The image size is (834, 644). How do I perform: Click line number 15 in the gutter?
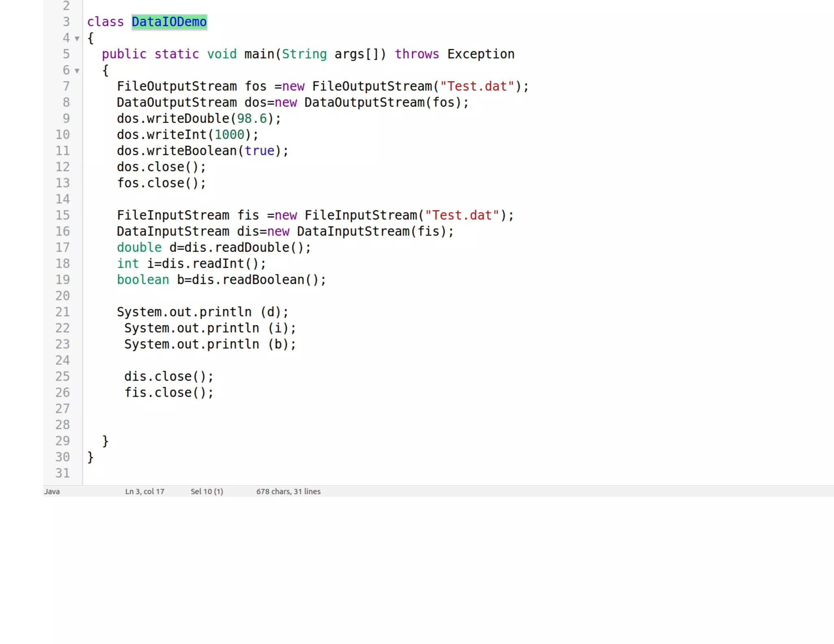point(63,215)
